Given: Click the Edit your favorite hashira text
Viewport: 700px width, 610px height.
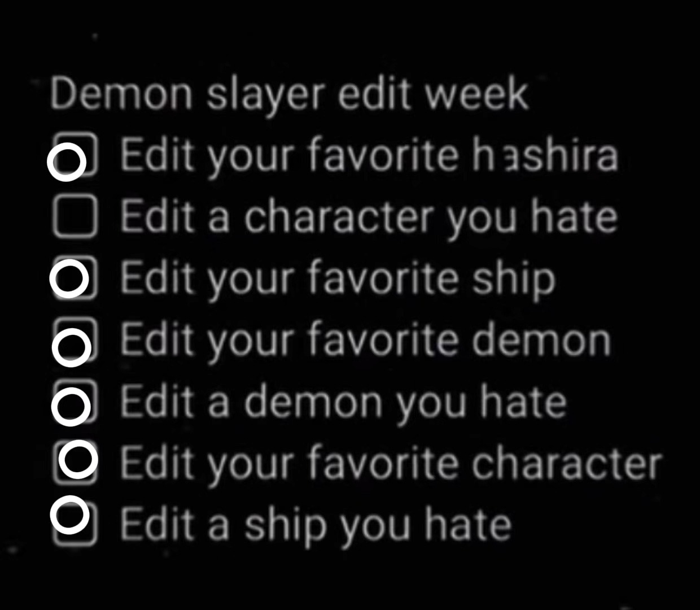Looking at the screenshot, I should pos(369,155).
